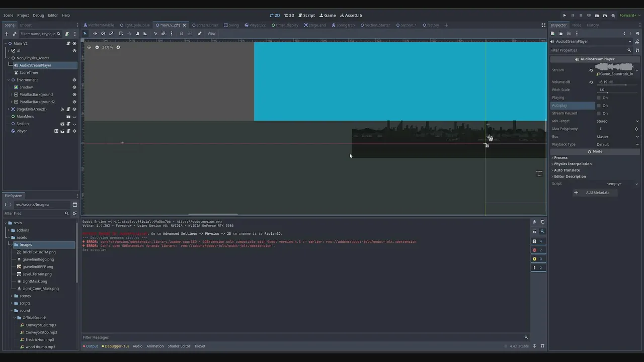Add a new child node

[7, 34]
